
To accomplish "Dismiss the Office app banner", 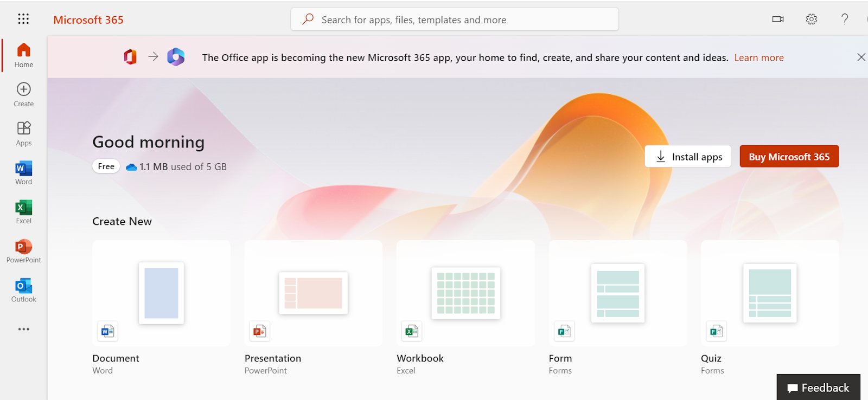I will tap(861, 57).
